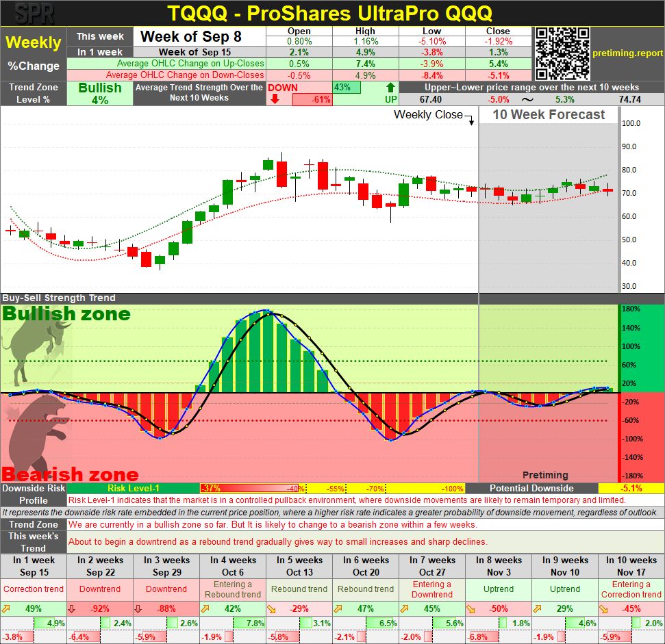665x644 pixels.
Task: Select the In 7 weeks Oct 27 column header
Action: 432,566
